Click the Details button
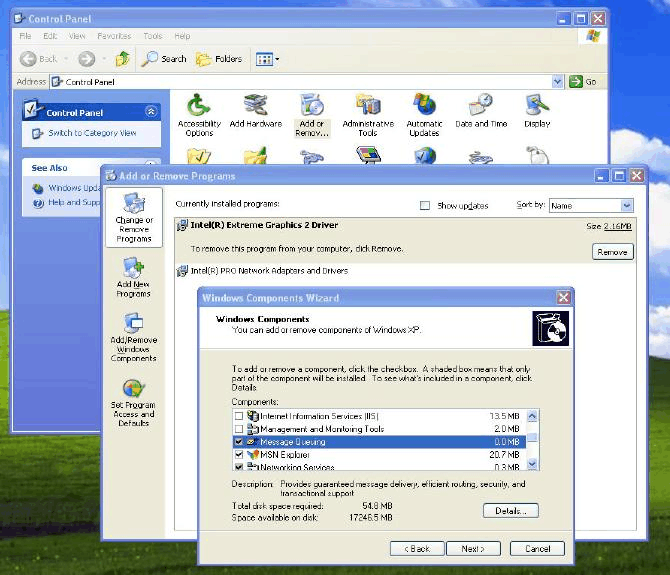 tap(510, 511)
